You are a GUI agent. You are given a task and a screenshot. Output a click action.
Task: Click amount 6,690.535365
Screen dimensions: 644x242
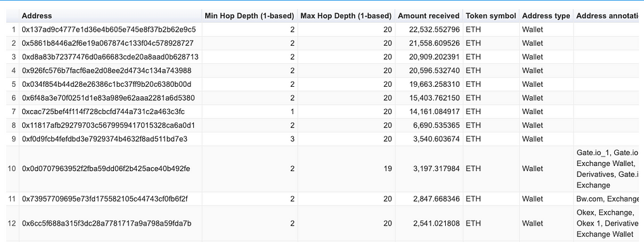click(436, 125)
